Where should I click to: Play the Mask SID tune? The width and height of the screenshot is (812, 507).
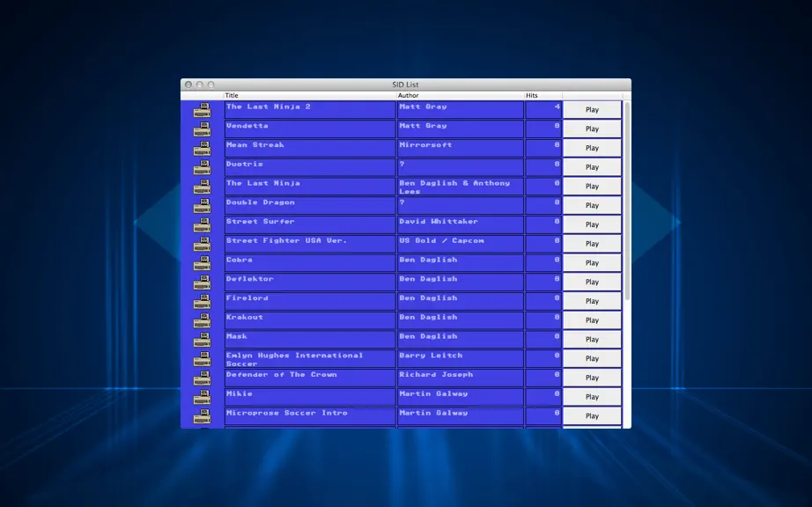pos(592,340)
